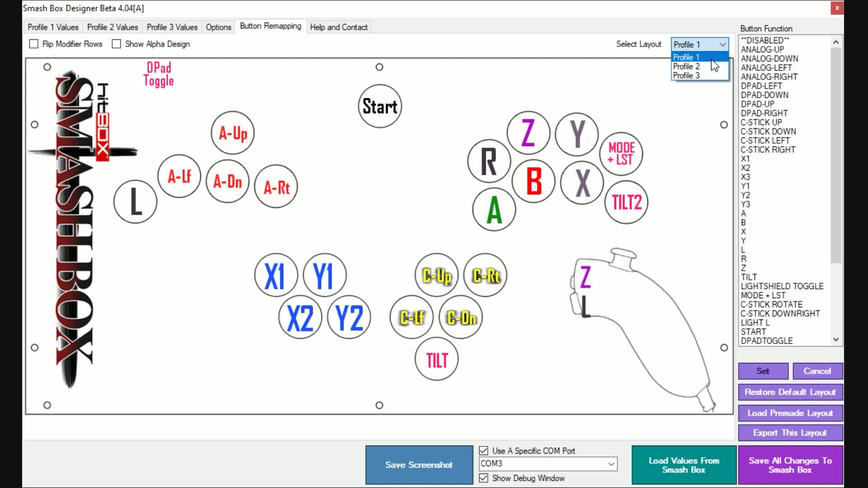Click the C-Dn button circle
The image size is (868, 488).
pos(461,318)
